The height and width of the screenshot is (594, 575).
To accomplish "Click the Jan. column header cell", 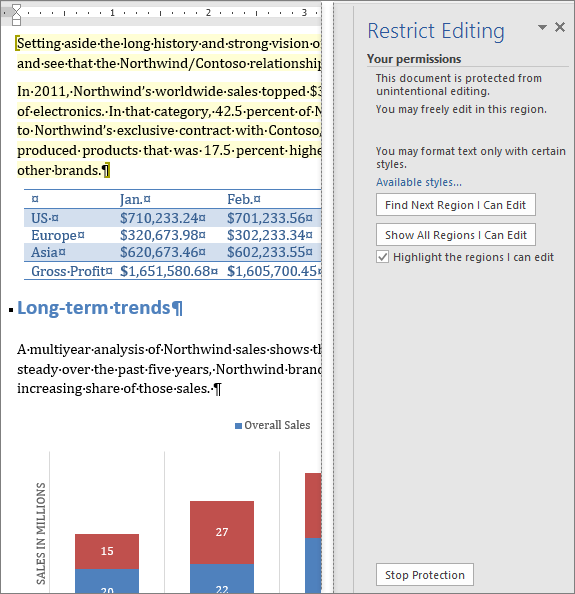I will pyautogui.click(x=135, y=199).
